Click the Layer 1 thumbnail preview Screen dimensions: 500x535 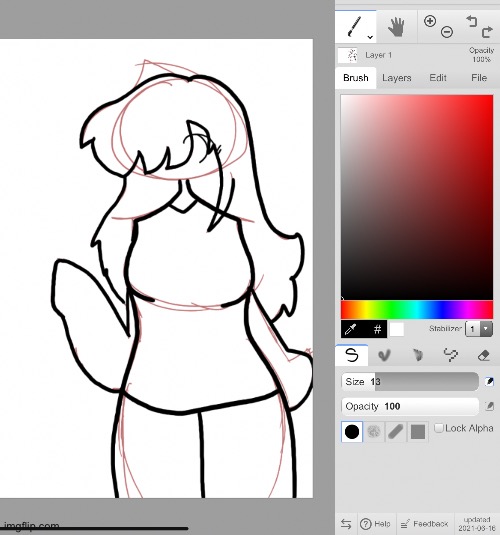click(347, 55)
